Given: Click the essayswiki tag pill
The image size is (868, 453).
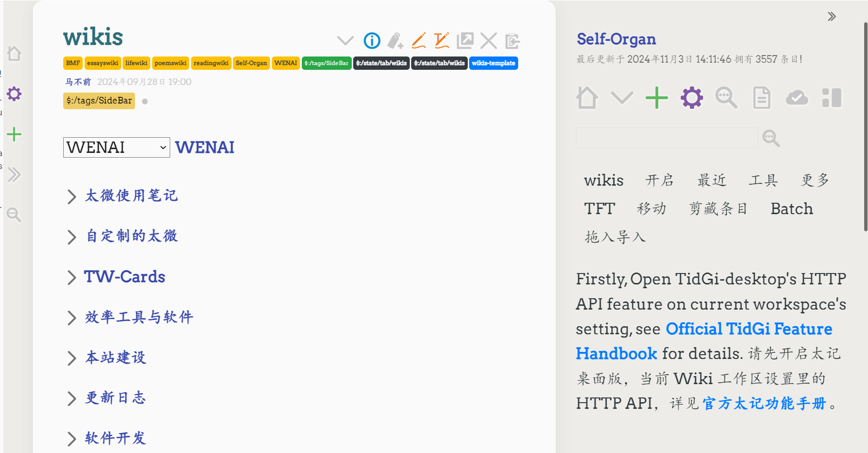Looking at the screenshot, I should click(103, 63).
